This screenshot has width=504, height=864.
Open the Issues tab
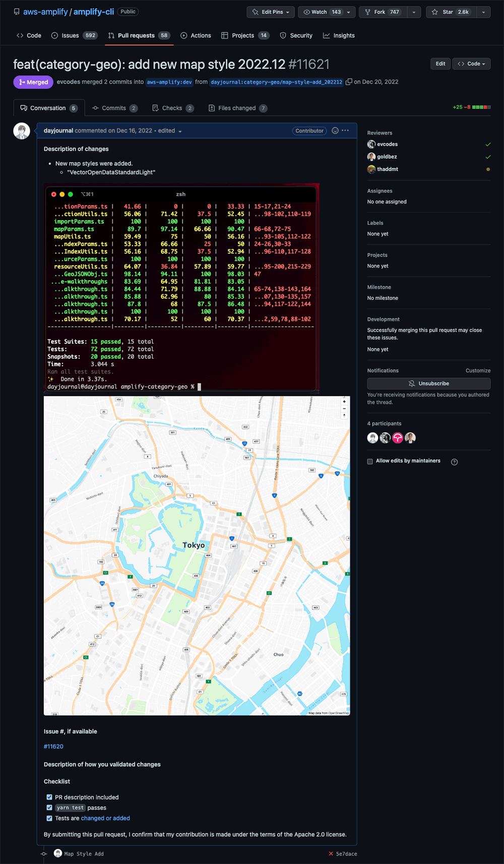(x=74, y=35)
